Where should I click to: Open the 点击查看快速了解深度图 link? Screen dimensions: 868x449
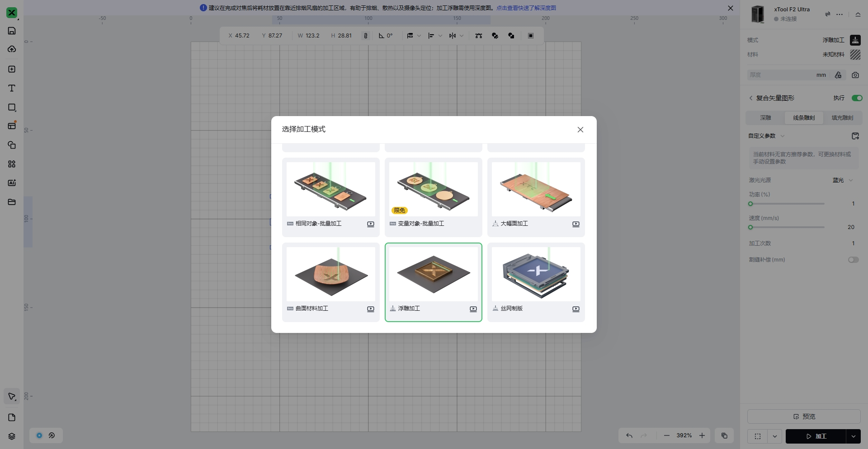coord(526,8)
